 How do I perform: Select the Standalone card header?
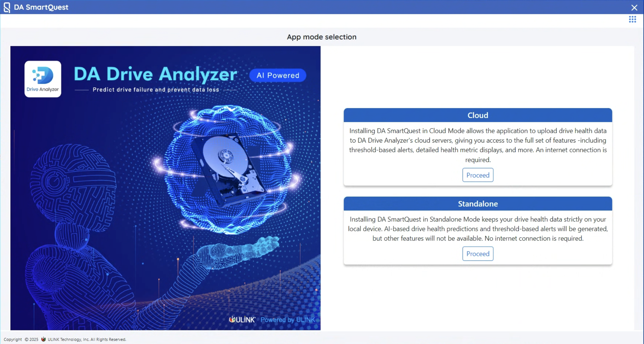(x=477, y=204)
